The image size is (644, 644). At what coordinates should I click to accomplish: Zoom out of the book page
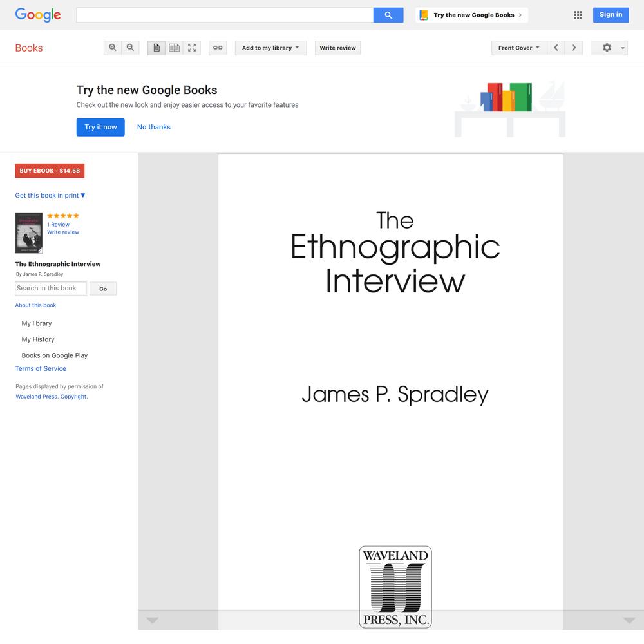tap(130, 48)
